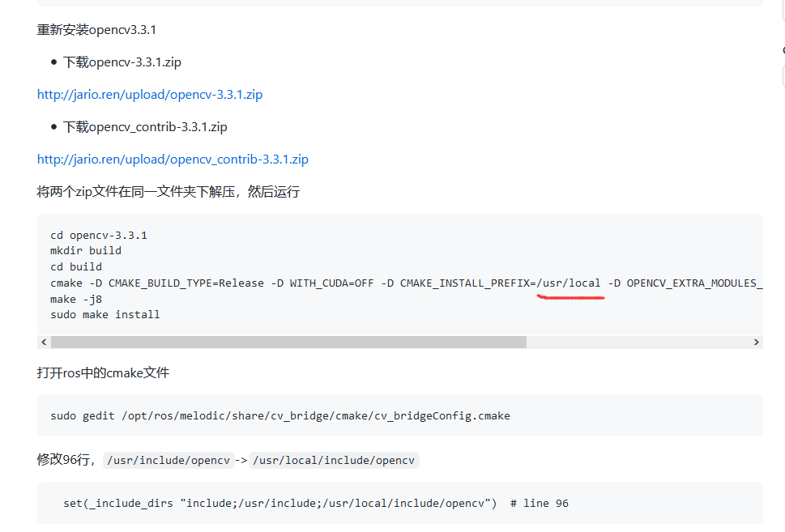Click the text 打开ros中的cmake文件

(103, 373)
